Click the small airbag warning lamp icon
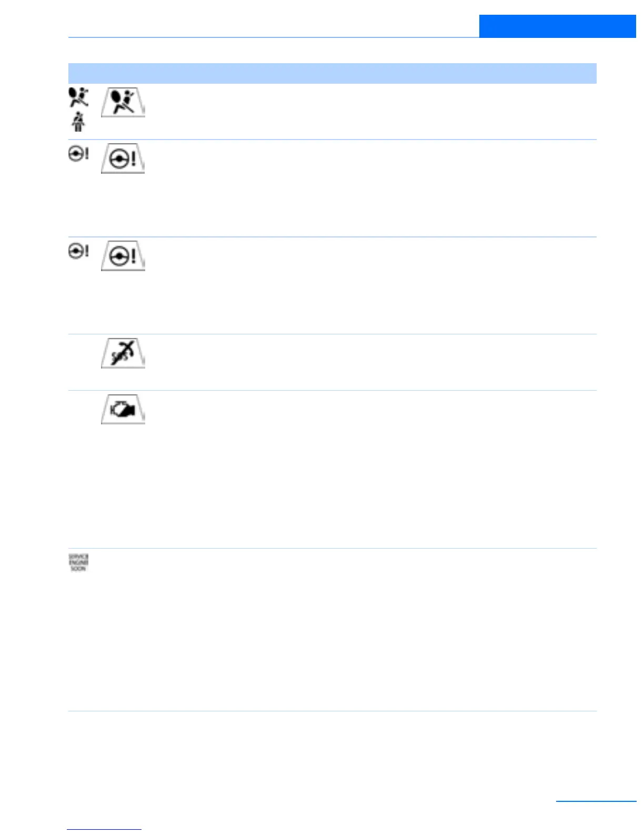The width and height of the screenshot is (644, 834). coord(78,98)
